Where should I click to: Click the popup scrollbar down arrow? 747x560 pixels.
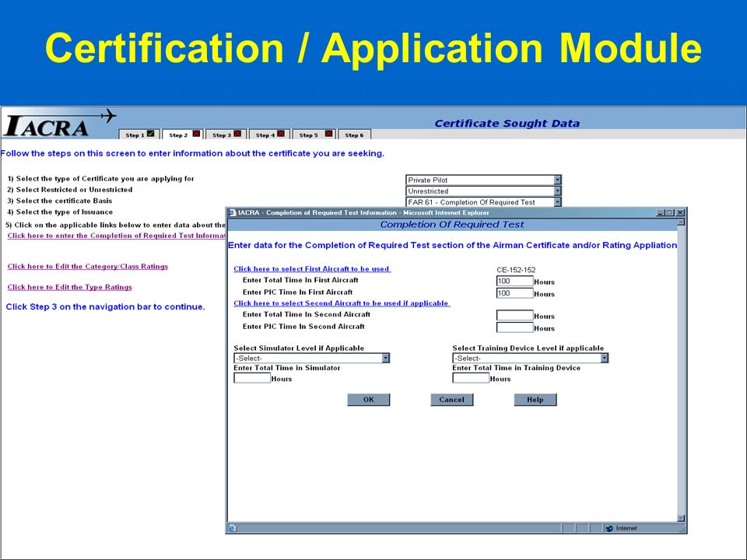pyautogui.click(x=681, y=519)
